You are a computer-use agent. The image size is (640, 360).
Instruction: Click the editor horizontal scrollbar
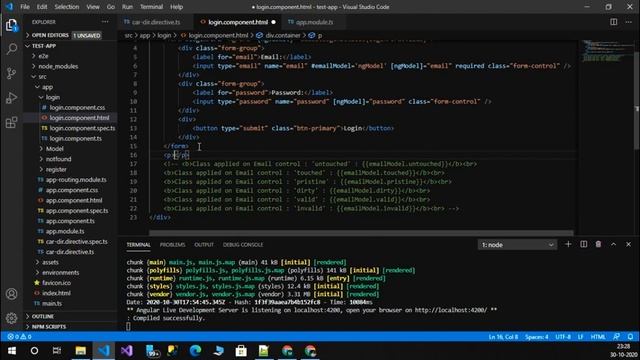tap(361, 233)
